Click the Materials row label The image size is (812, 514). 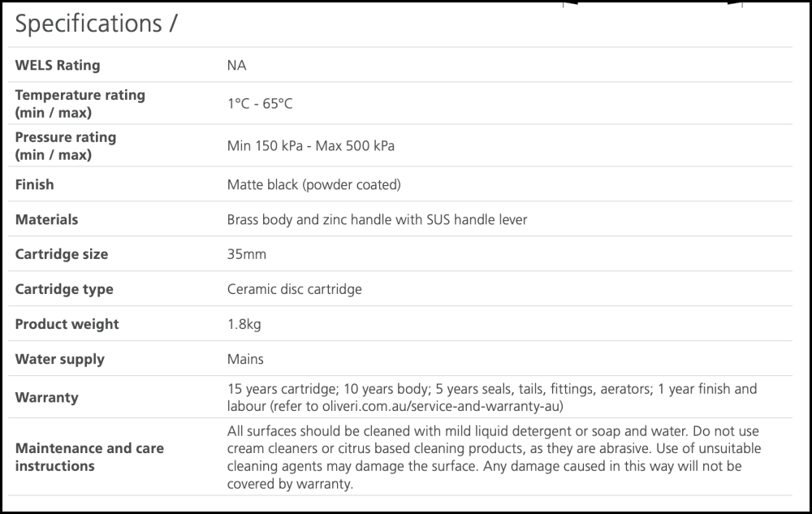(46, 219)
